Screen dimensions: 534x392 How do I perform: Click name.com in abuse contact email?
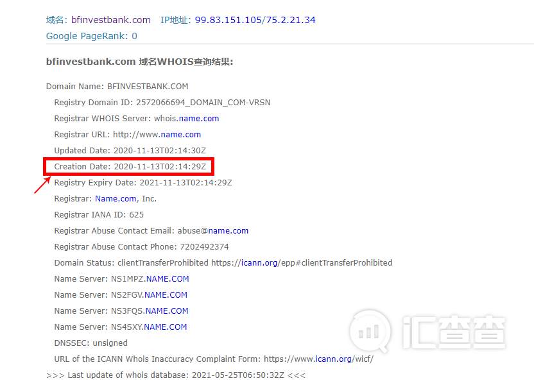pyautogui.click(x=228, y=231)
